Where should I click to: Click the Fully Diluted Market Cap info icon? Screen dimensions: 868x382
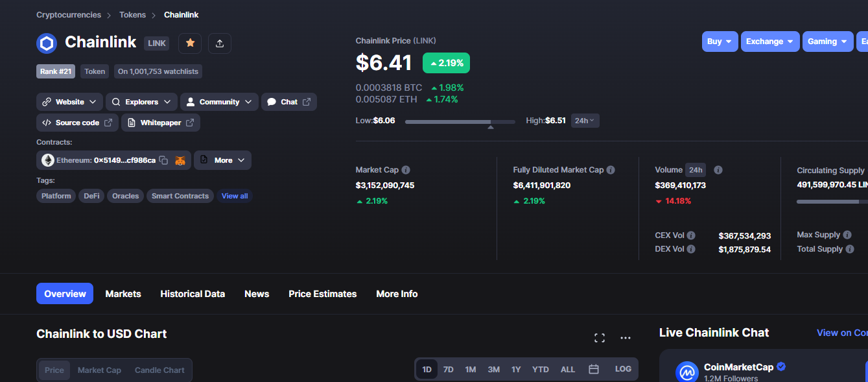[x=611, y=170]
